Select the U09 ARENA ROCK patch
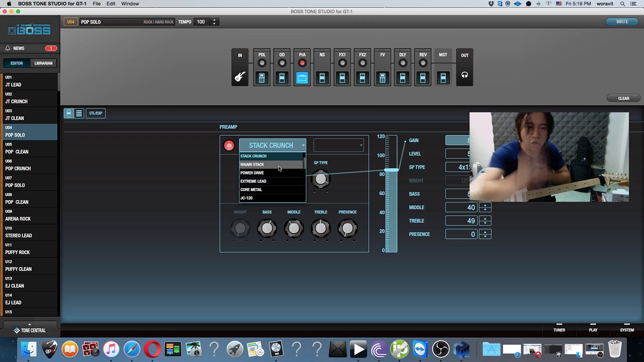Image resolution: width=644 pixels, height=362 pixels. click(29, 216)
